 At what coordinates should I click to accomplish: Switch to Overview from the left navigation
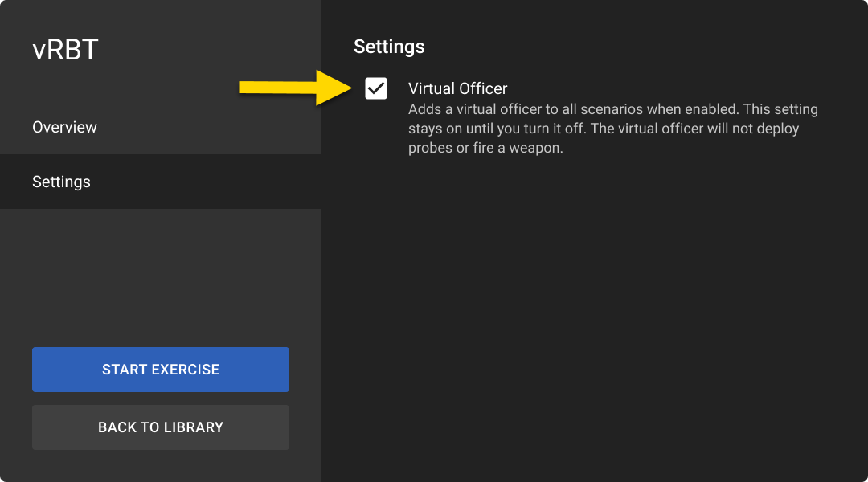tap(64, 127)
